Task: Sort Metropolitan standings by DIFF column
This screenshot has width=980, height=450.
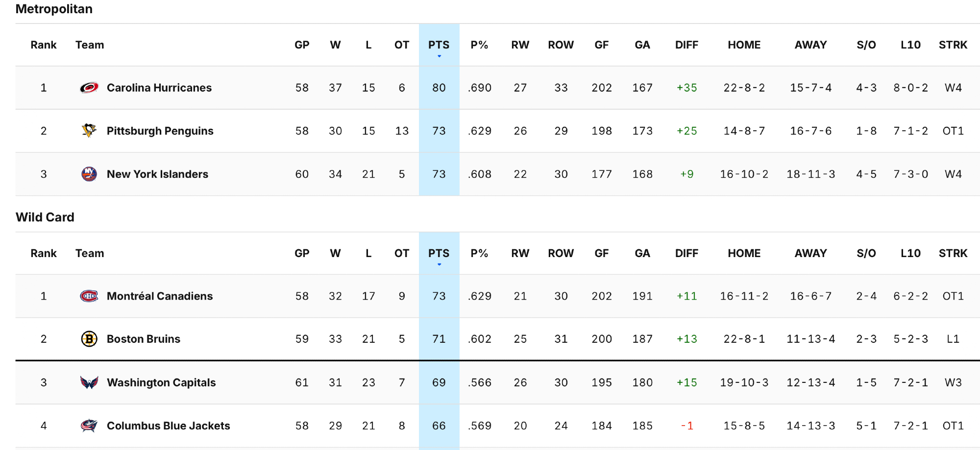Action: [686, 45]
